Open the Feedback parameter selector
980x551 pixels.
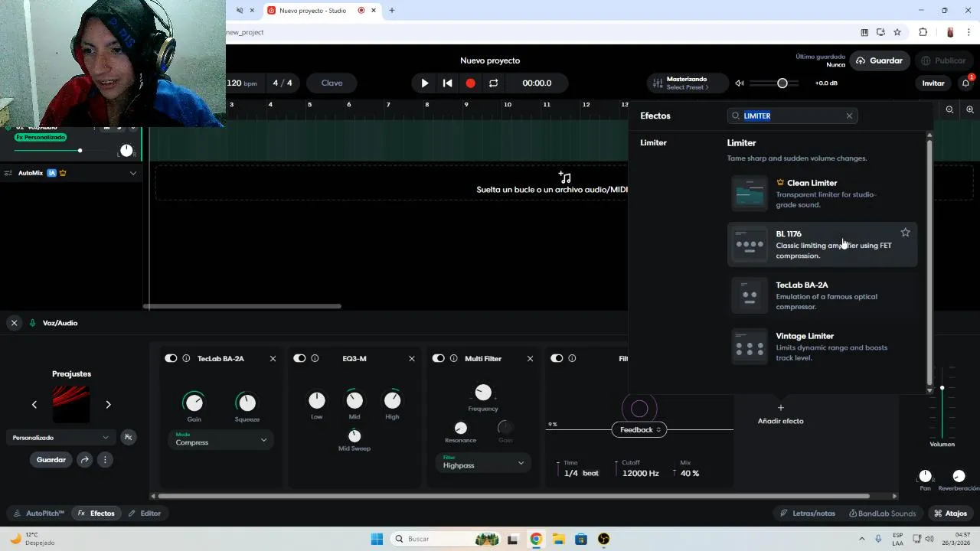point(641,429)
